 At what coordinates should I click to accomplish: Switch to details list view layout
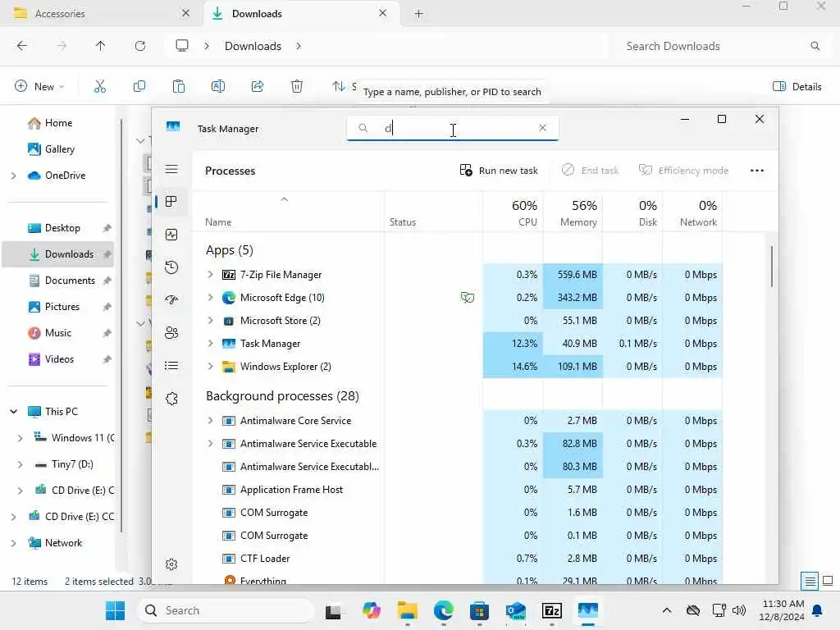pyautogui.click(x=810, y=581)
